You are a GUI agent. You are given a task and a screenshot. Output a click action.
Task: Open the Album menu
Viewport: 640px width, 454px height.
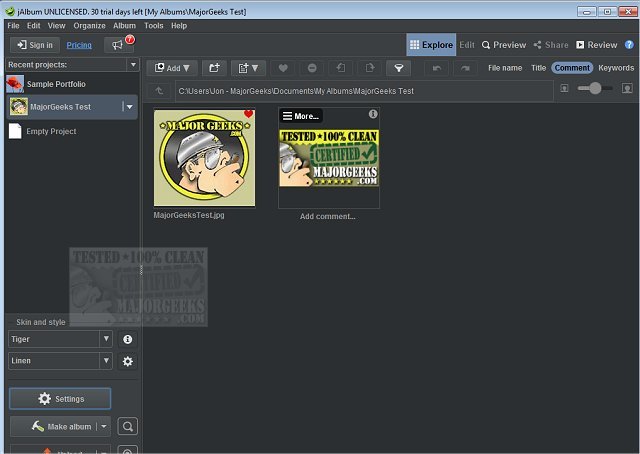[124, 25]
